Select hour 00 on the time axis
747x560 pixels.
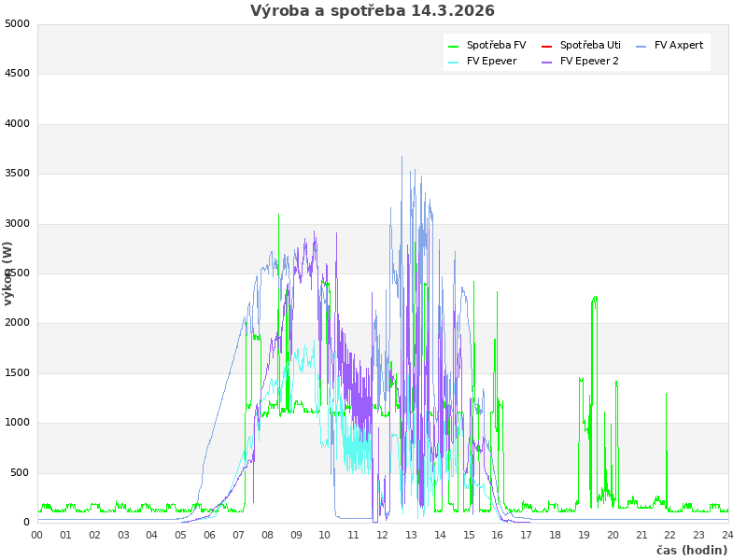pos(37,535)
